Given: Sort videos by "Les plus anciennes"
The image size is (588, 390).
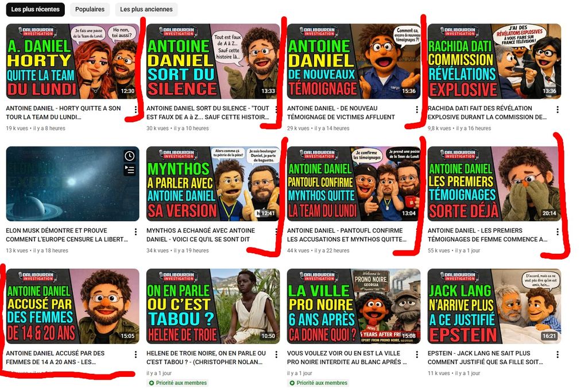Looking at the screenshot, I should click(146, 9).
